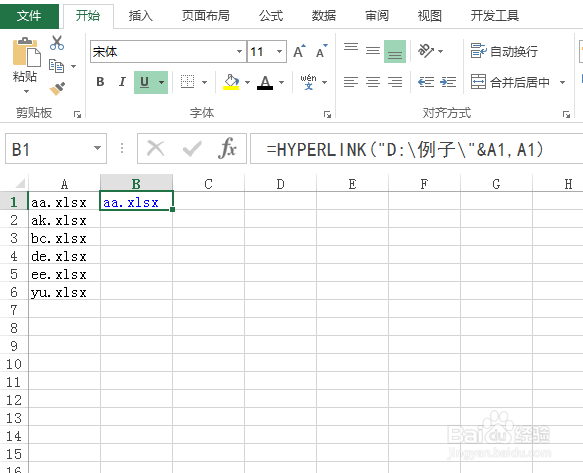Increase indent icon

click(x=448, y=82)
